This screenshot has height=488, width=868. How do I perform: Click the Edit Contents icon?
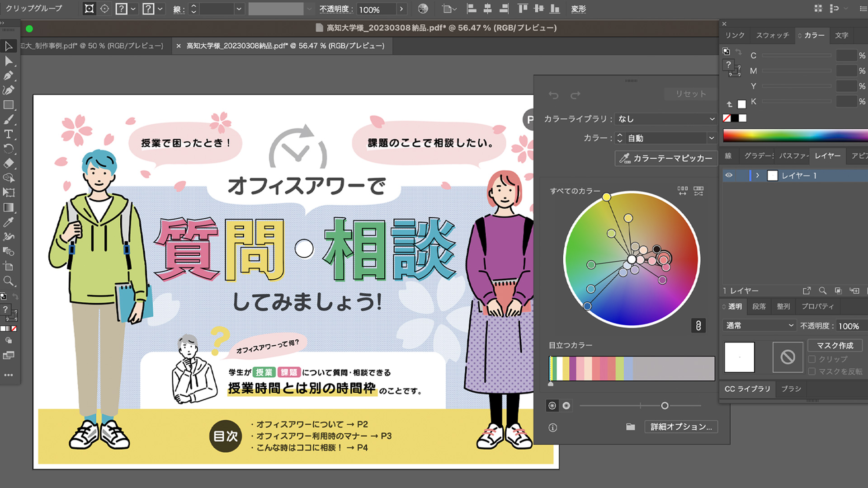point(105,9)
